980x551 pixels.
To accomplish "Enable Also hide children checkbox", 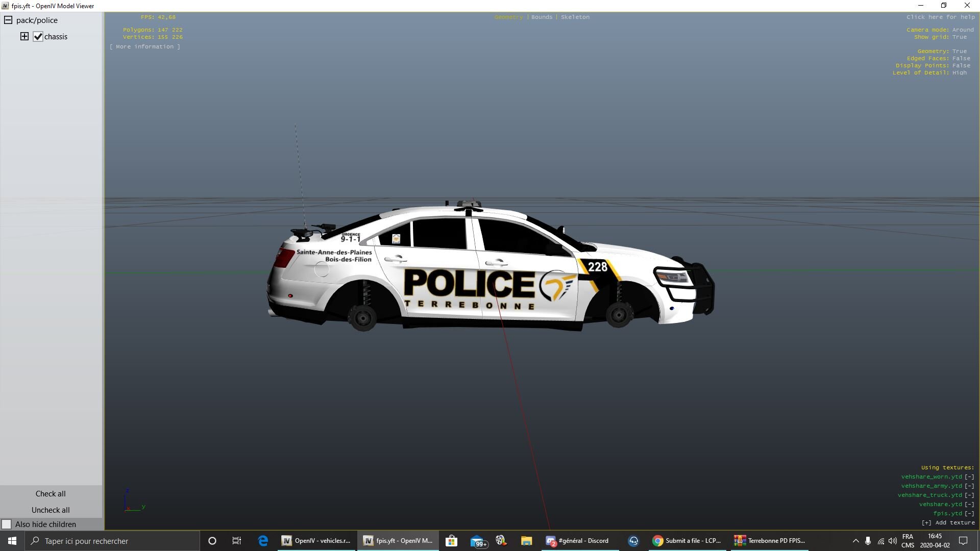I will coord(7,524).
